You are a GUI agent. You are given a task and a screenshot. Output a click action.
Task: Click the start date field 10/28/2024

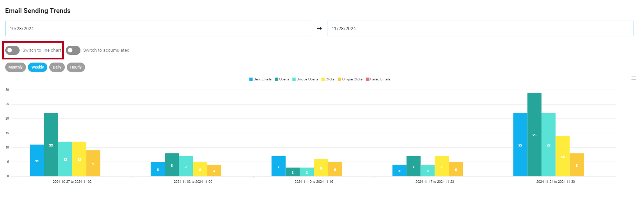(158, 28)
